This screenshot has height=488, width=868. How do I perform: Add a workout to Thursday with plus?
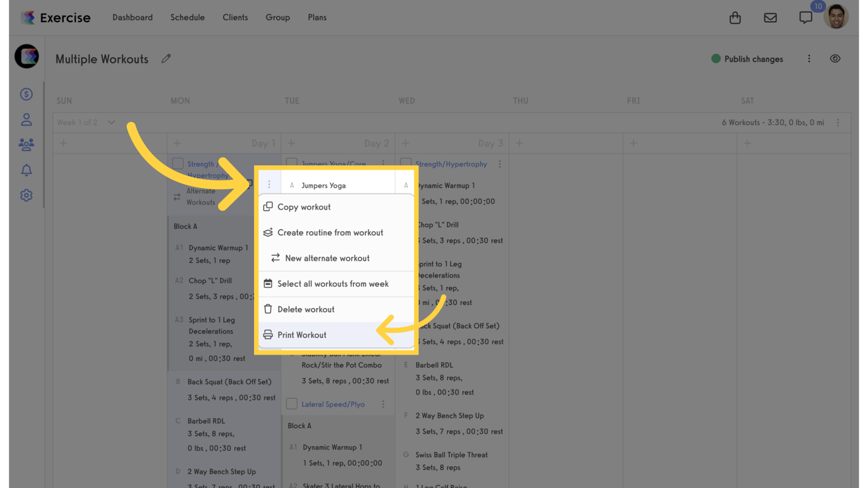coord(519,143)
